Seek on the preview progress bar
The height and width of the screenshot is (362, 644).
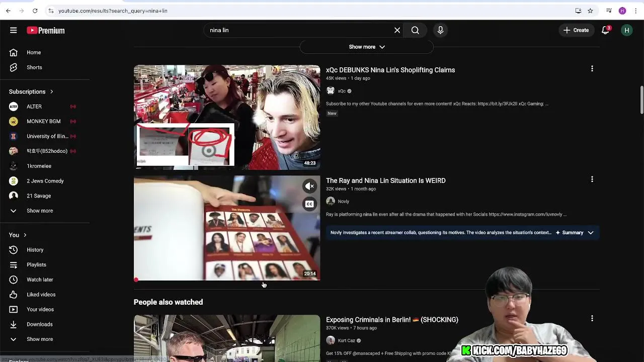227,280
